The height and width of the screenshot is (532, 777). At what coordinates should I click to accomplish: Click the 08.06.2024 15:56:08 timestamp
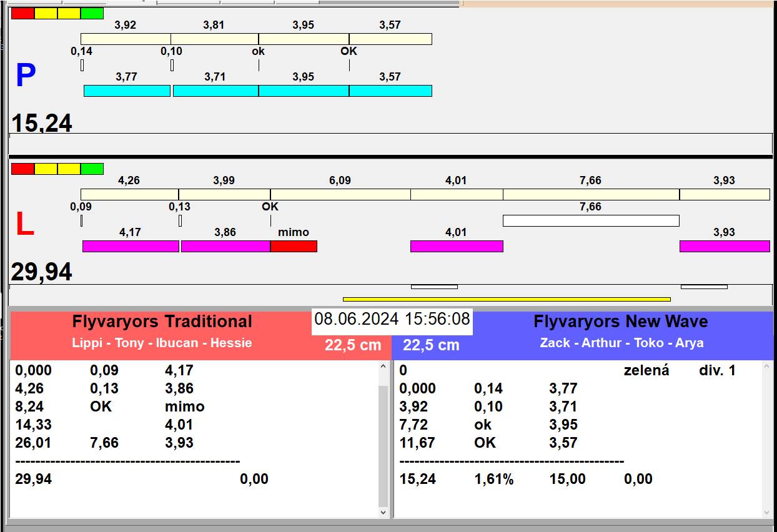click(392, 319)
